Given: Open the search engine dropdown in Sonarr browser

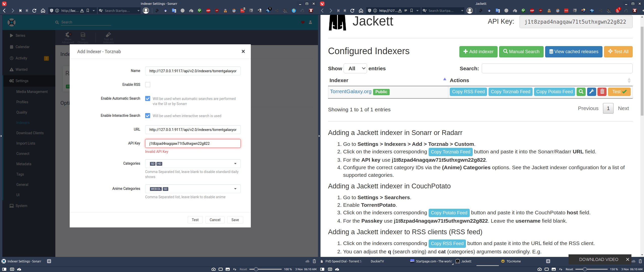Looking at the screenshot, I should click(x=138, y=11).
